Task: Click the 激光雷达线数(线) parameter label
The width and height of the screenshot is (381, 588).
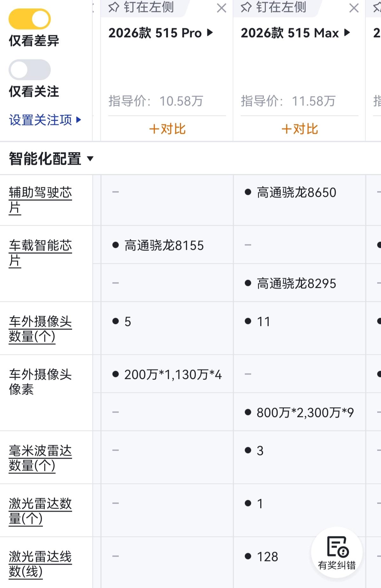Action: 40,564
